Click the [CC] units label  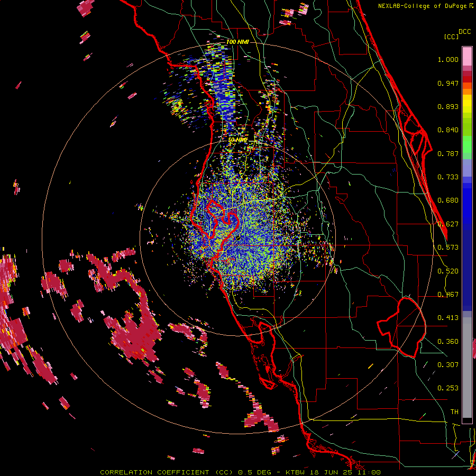pos(451,36)
